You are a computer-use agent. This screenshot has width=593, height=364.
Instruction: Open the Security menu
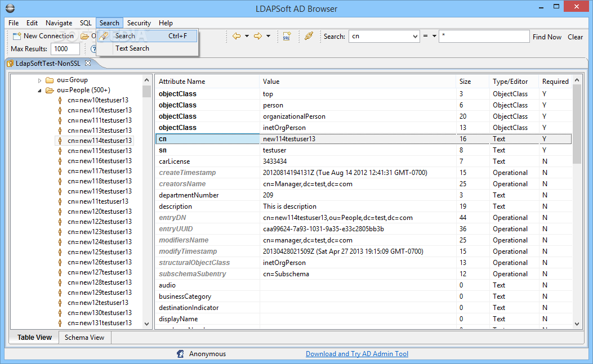click(139, 23)
